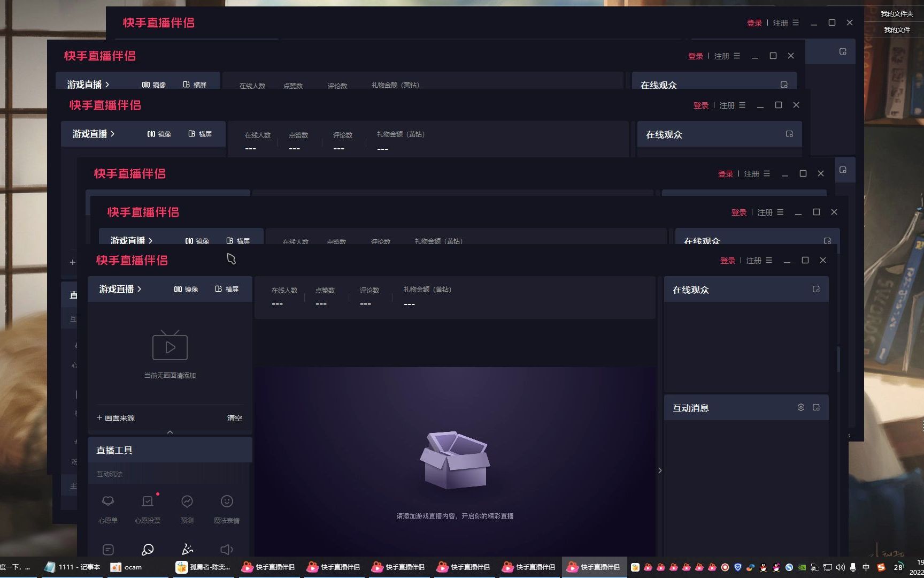Open hamburger menu in second-from-back window
The width and height of the screenshot is (924, 578).
click(x=737, y=56)
